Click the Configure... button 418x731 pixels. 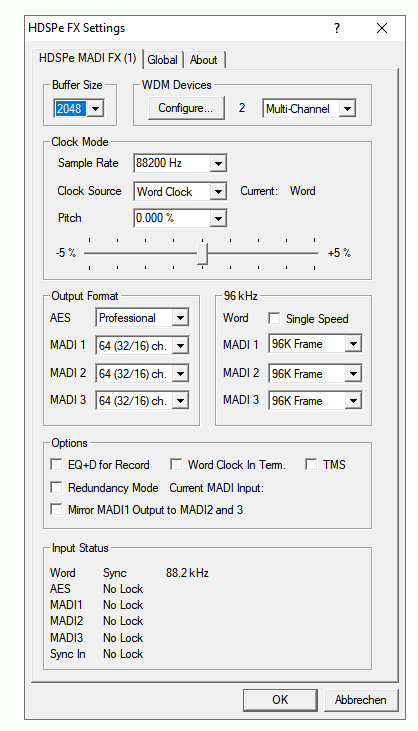(x=185, y=108)
